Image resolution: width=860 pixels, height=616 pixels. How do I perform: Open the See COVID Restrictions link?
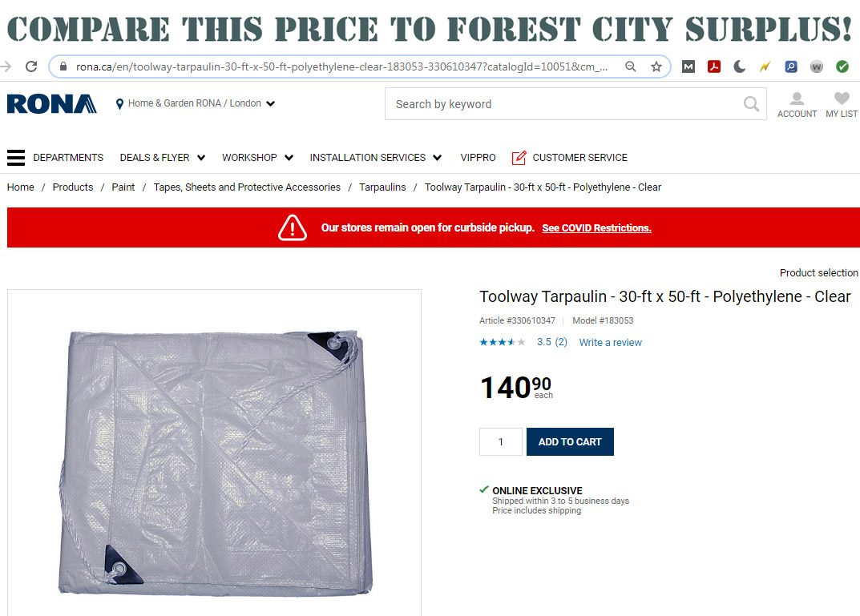coord(596,227)
